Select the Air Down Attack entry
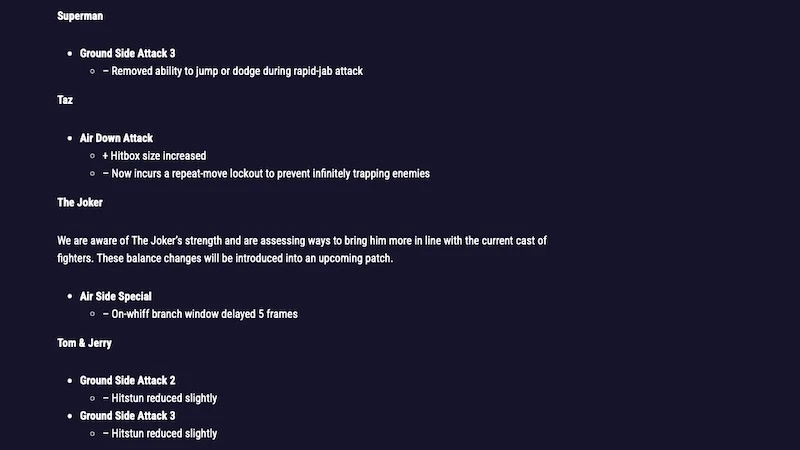 [x=116, y=138]
